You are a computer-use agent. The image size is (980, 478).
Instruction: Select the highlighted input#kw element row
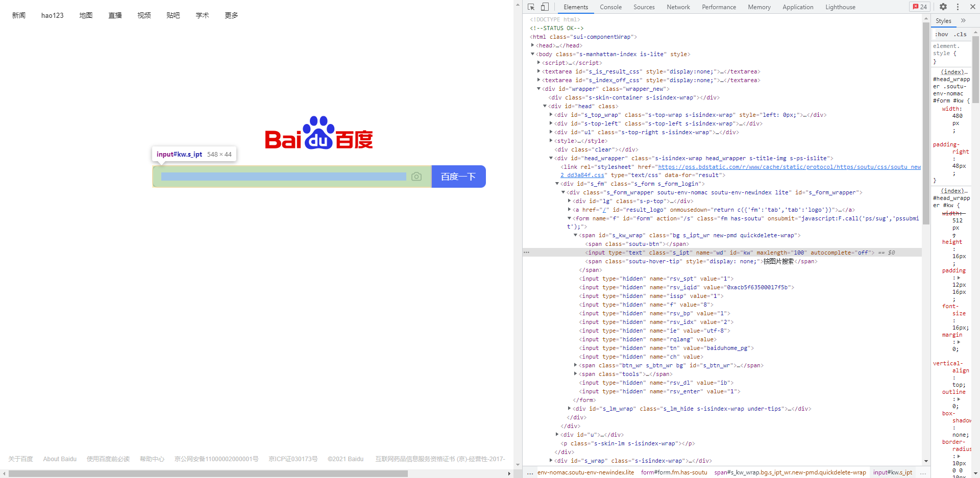pos(722,253)
